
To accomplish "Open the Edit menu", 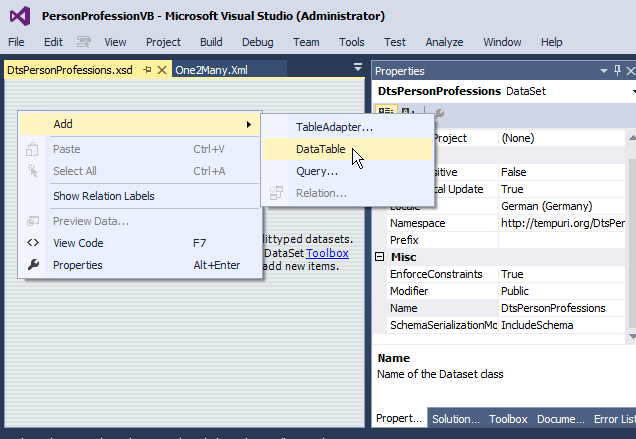I will [x=53, y=42].
